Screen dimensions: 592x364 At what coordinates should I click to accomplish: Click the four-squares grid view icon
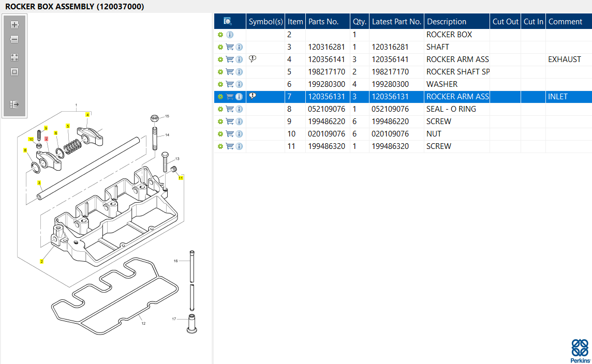point(14,57)
